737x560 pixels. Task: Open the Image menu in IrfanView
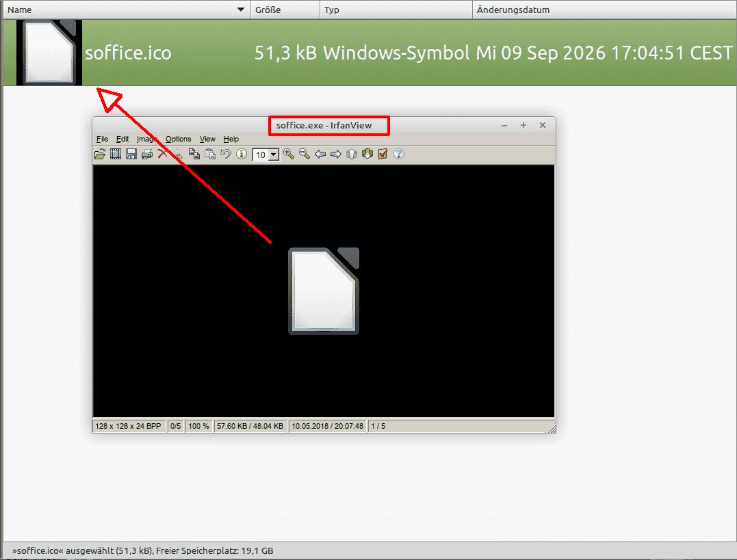[x=146, y=139]
